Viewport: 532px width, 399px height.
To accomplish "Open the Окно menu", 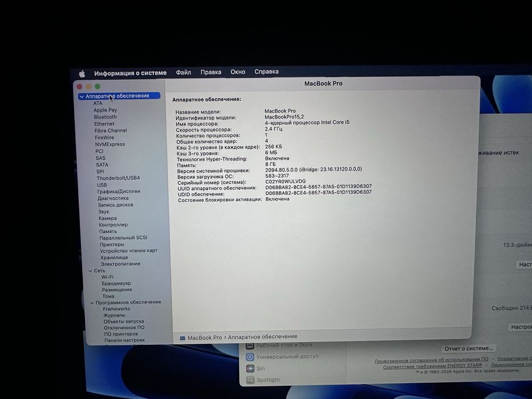I will pos(238,72).
